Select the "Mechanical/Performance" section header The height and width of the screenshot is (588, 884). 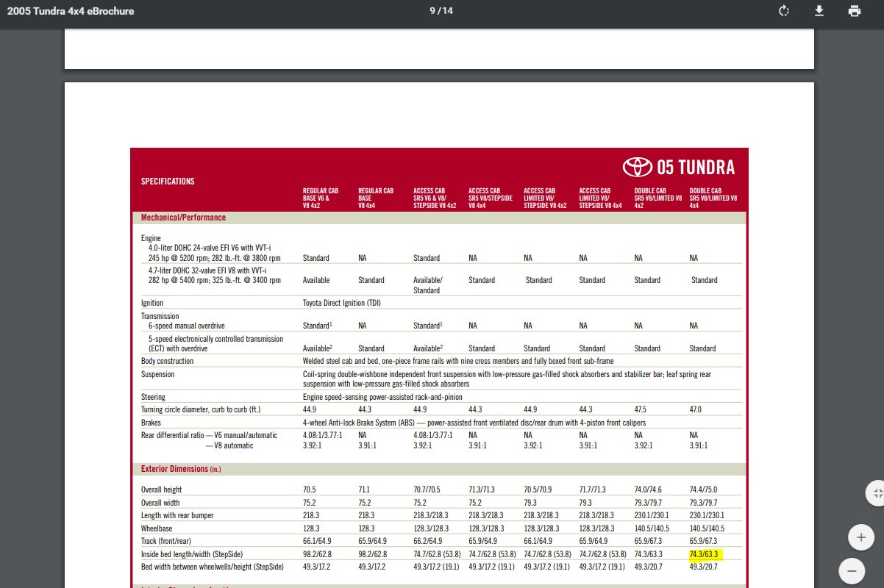183,218
